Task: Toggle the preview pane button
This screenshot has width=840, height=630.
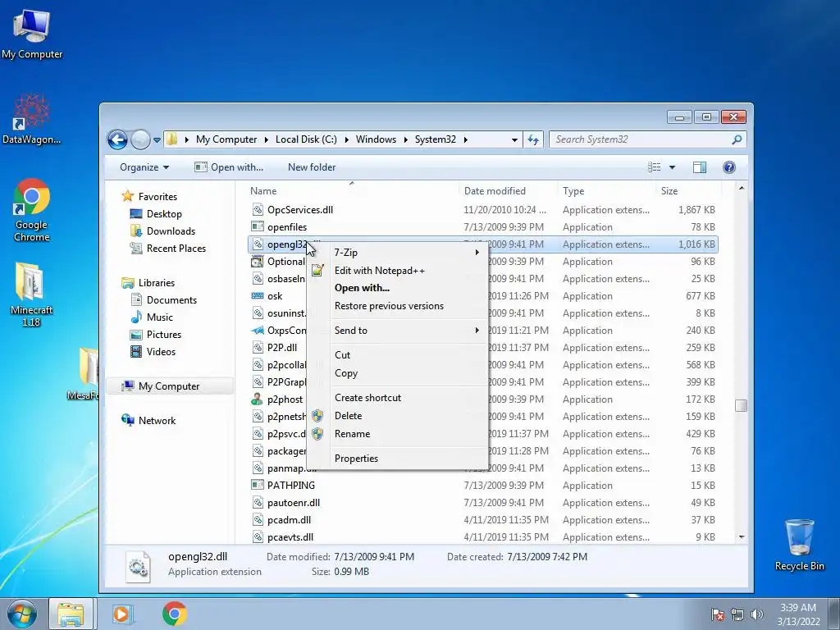Action: point(699,167)
